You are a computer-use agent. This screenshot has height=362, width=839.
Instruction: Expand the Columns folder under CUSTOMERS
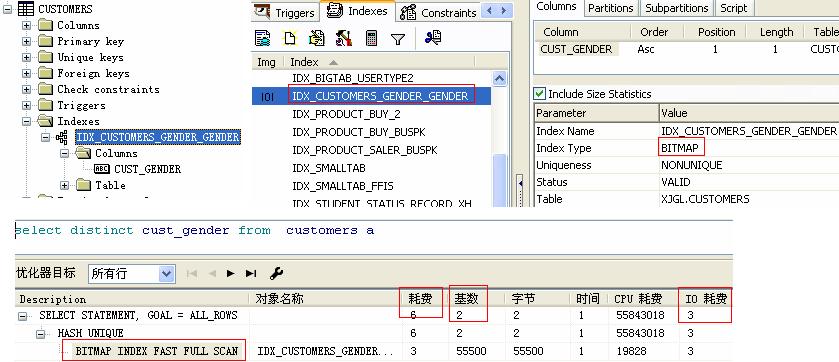[26, 25]
